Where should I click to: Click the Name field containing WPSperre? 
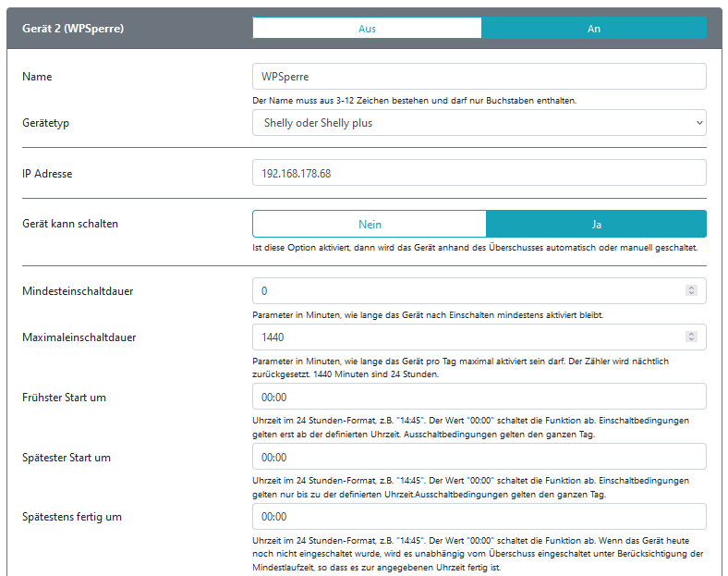(x=479, y=76)
